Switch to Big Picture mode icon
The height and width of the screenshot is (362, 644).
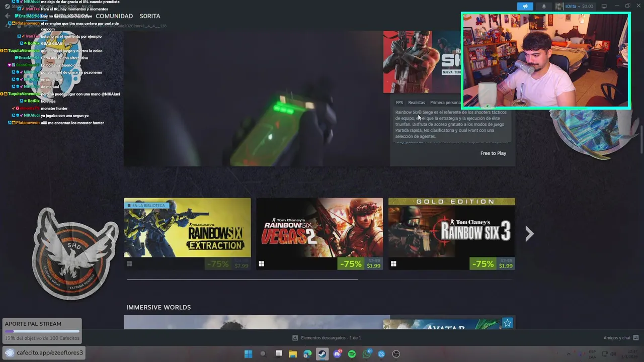pyautogui.click(x=604, y=6)
